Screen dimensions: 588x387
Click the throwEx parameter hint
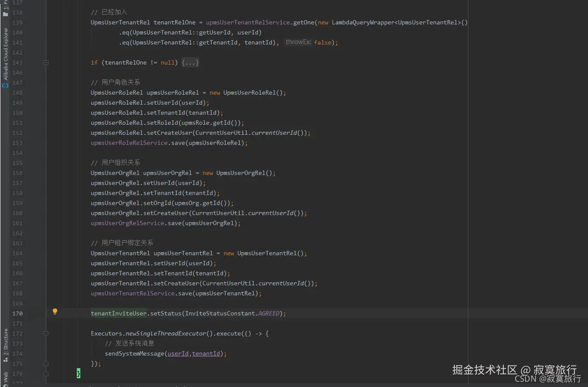298,42
